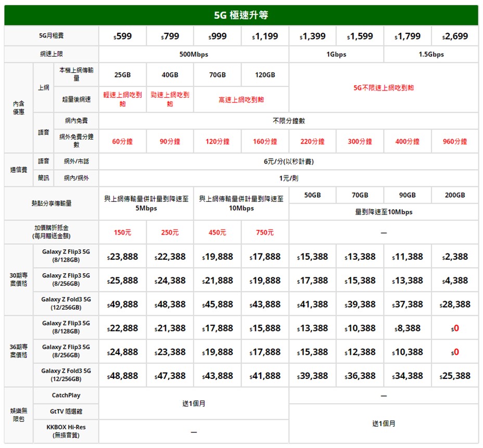
Task: Click the 熱點分享傳輸量 row label
Action: pyautogui.click(x=52, y=203)
